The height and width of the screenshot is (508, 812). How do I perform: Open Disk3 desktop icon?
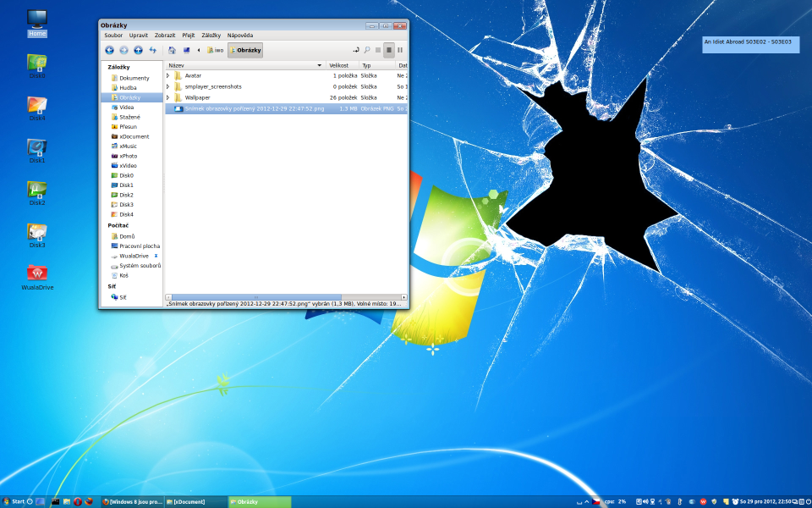36,236
